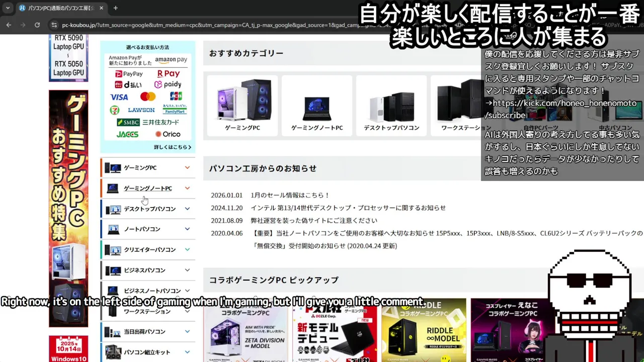Image resolution: width=644 pixels, height=362 pixels.
Task: Click the browser forward arrow
Action: coord(23,25)
